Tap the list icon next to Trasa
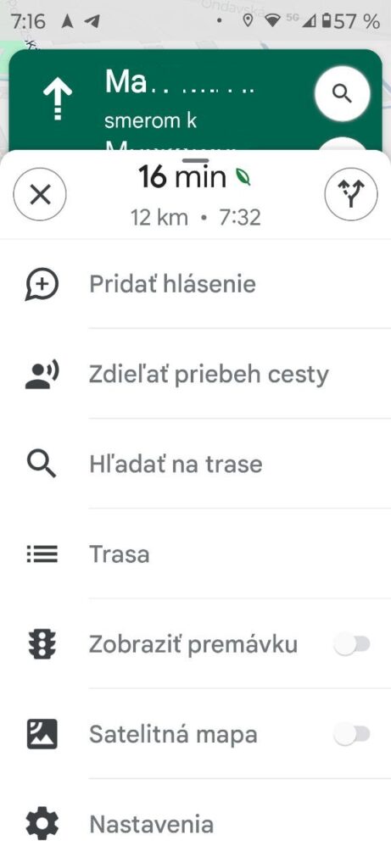 (42, 554)
